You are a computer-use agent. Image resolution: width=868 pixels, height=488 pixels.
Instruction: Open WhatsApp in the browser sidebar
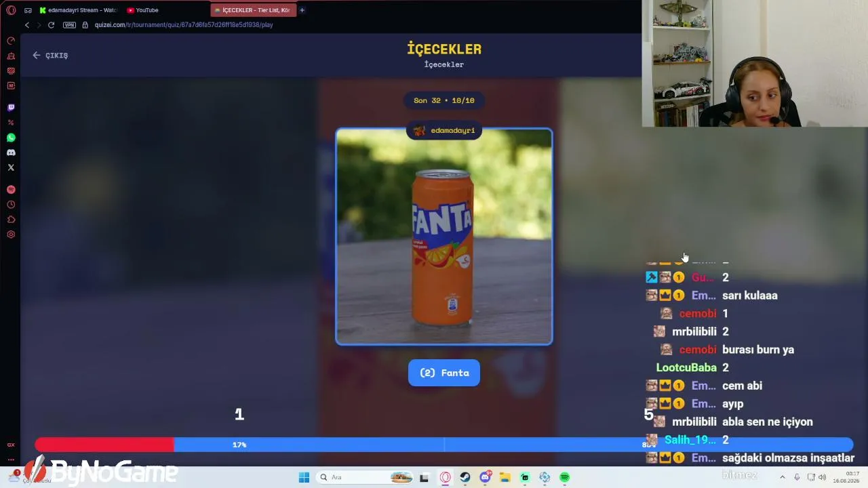click(11, 138)
